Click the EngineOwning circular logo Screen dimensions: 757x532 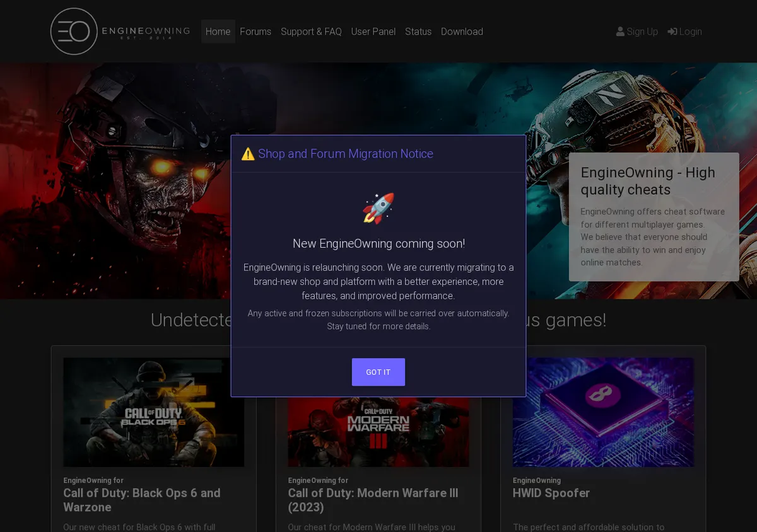point(74,32)
